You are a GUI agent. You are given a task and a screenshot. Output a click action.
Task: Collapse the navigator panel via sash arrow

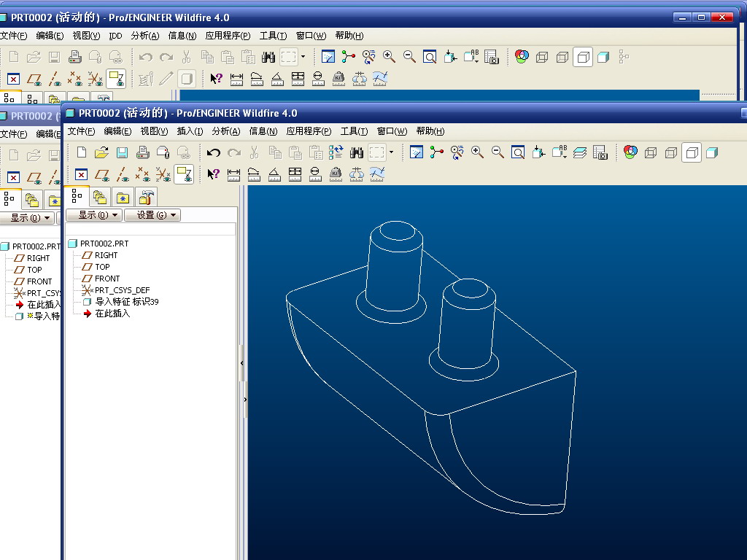coord(242,363)
